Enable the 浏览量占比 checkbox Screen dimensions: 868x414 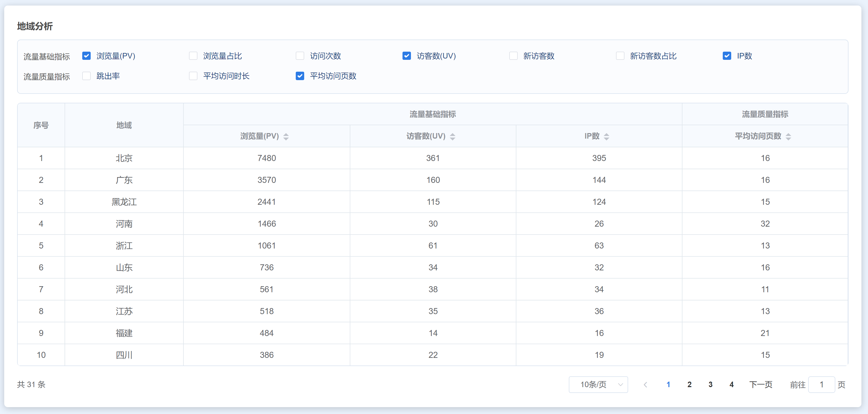click(193, 56)
